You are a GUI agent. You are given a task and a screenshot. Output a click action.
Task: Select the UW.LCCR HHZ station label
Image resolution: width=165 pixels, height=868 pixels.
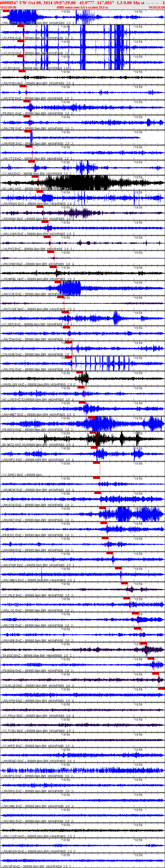click(x=13, y=836)
